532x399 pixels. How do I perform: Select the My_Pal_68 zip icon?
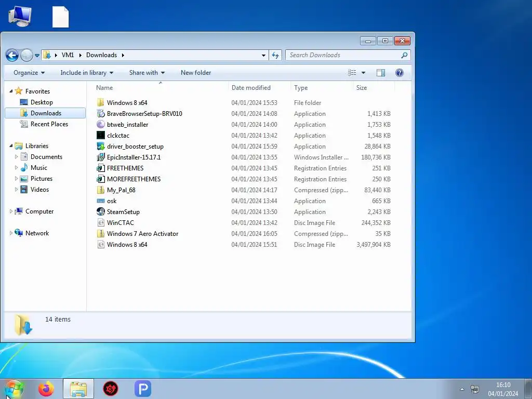point(100,190)
